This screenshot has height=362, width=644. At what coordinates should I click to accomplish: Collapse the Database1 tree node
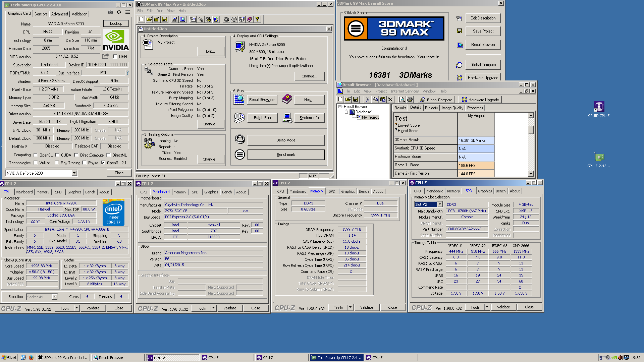pyautogui.click(x=346, y=112)
